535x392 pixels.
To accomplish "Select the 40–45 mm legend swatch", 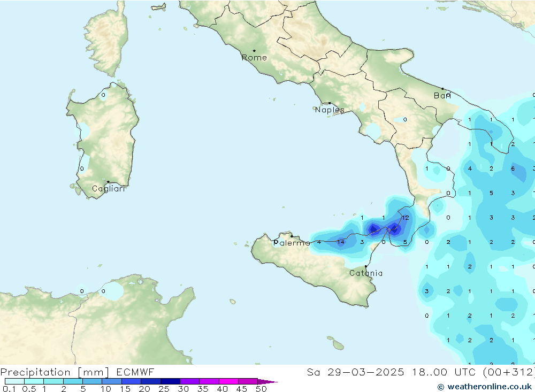I will 228,381.
